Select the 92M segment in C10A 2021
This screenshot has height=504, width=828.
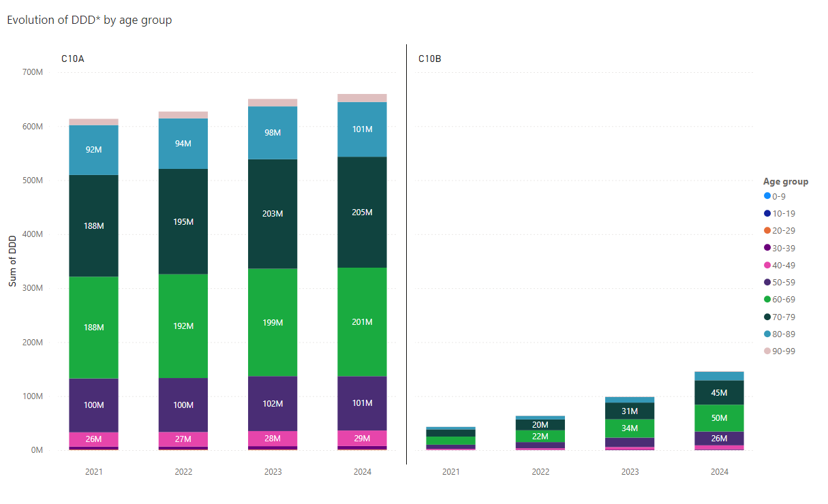coord(94,150)
